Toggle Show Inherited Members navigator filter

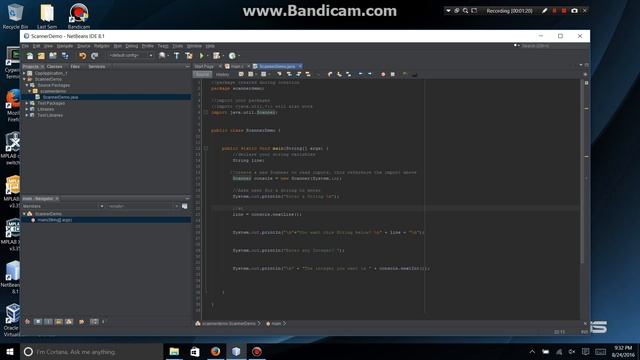[27, 322]
